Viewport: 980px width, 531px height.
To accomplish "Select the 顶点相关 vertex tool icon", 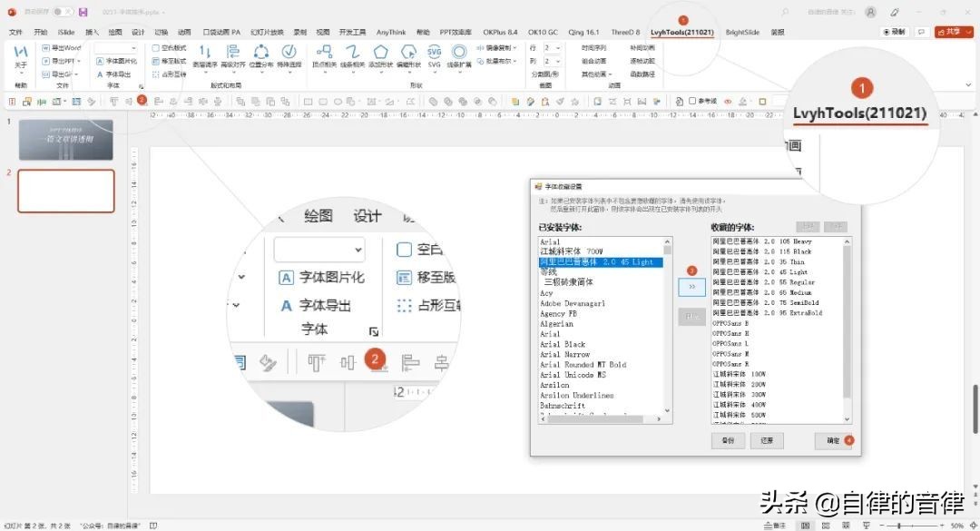I will tap(324, 52).
